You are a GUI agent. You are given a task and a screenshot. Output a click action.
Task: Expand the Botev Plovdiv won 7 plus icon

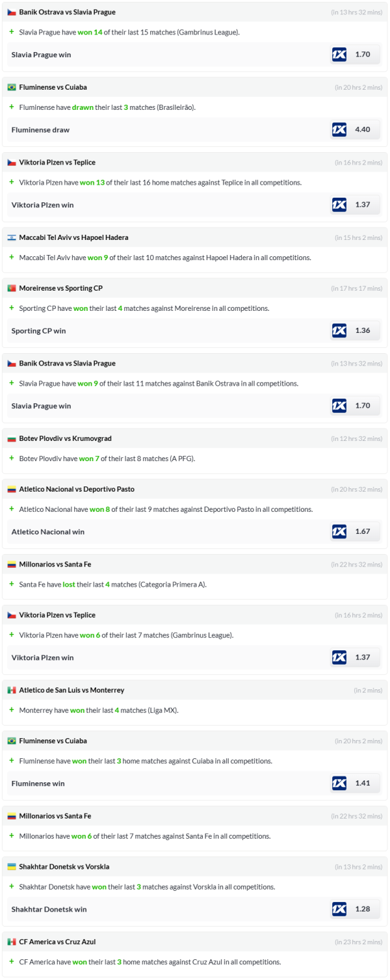coord(11,458)
